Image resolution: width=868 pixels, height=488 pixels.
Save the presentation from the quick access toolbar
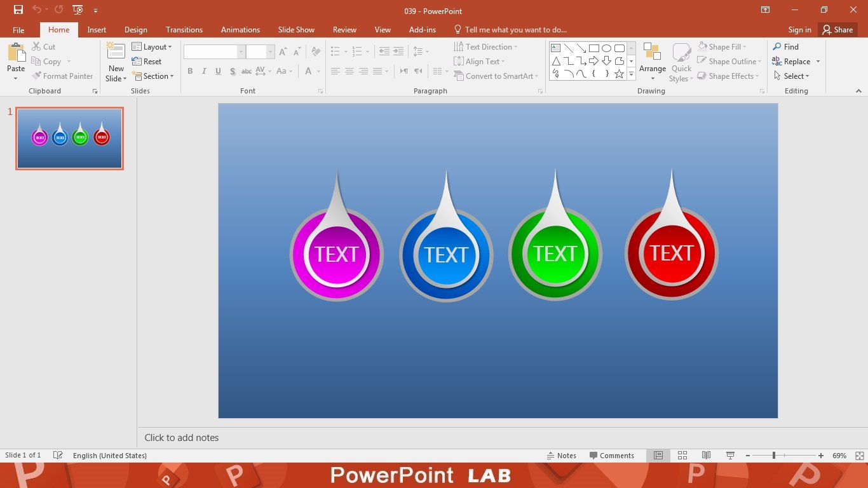pos(18,10)
